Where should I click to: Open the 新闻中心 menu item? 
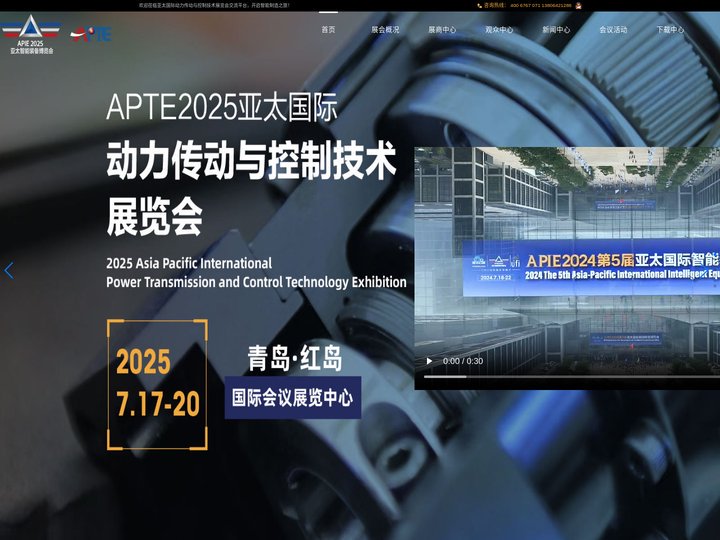tap(556, 29)
